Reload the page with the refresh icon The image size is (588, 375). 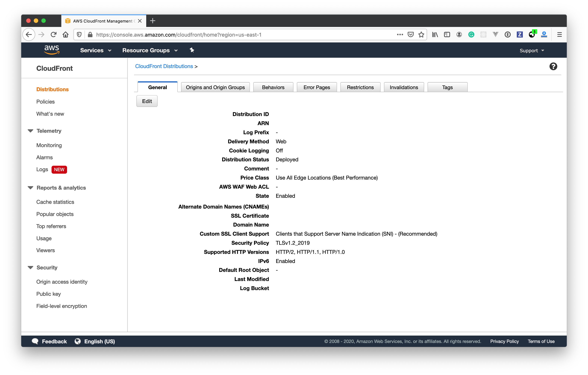tap(54, 35)
